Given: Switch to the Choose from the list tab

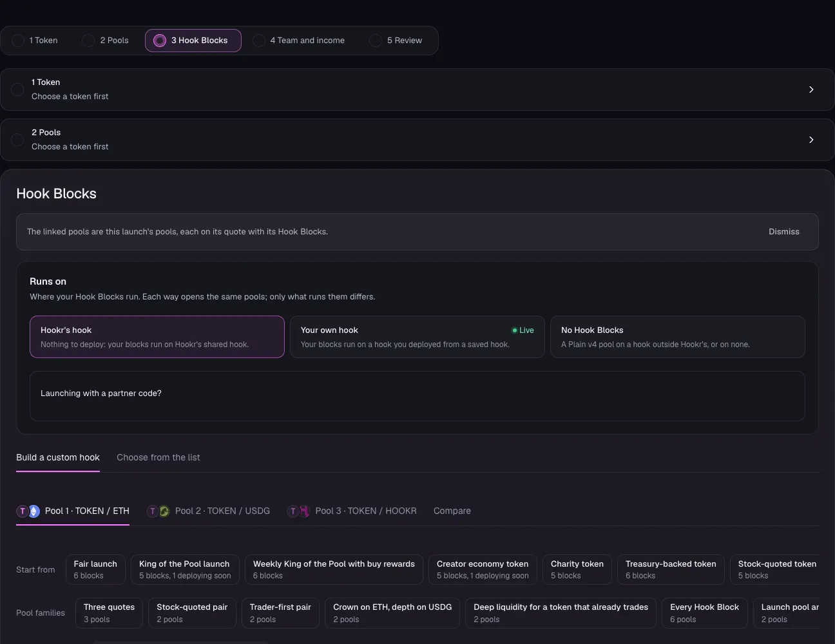Looking at the screenshot, I should click(x=158, y=458).
